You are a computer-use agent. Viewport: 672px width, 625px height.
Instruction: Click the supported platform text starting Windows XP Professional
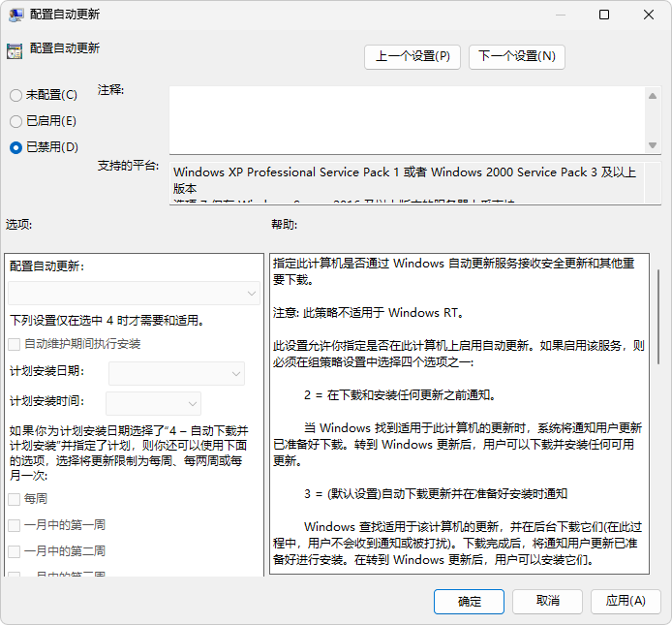coord(404,180)
